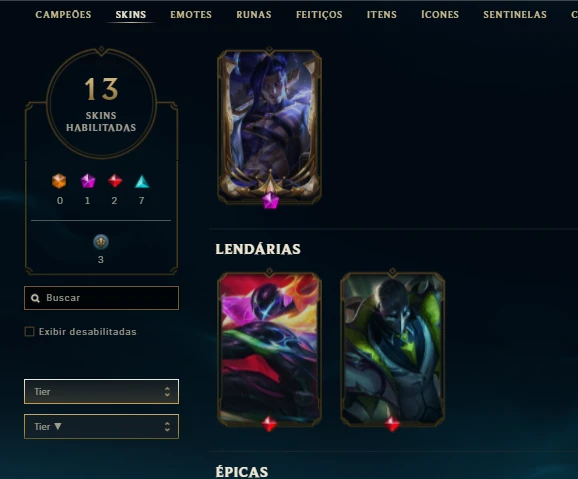Switch to the Campeões tab
Screen dimensions: 578x479
point(63,14)
